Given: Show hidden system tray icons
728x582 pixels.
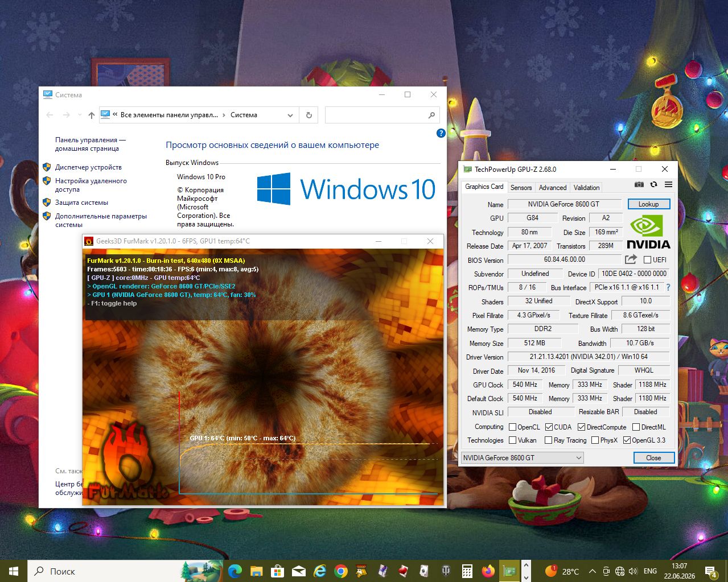Looking at the screenshot, I should click(592, 571).
